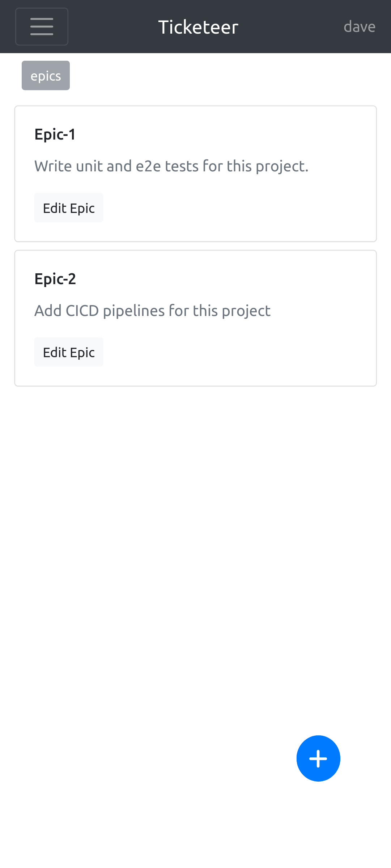
Task: Click Edit Epic on Epic-1
Action: tap(68, 208)
